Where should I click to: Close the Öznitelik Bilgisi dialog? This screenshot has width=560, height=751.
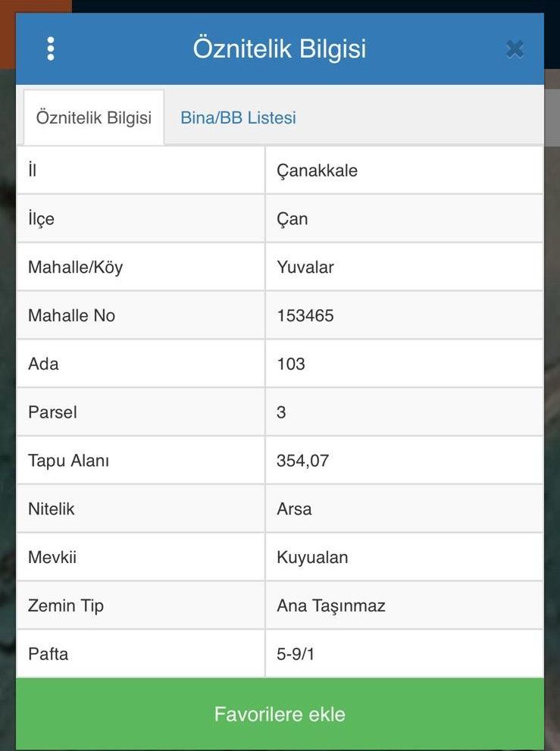(x=515, y=49)
